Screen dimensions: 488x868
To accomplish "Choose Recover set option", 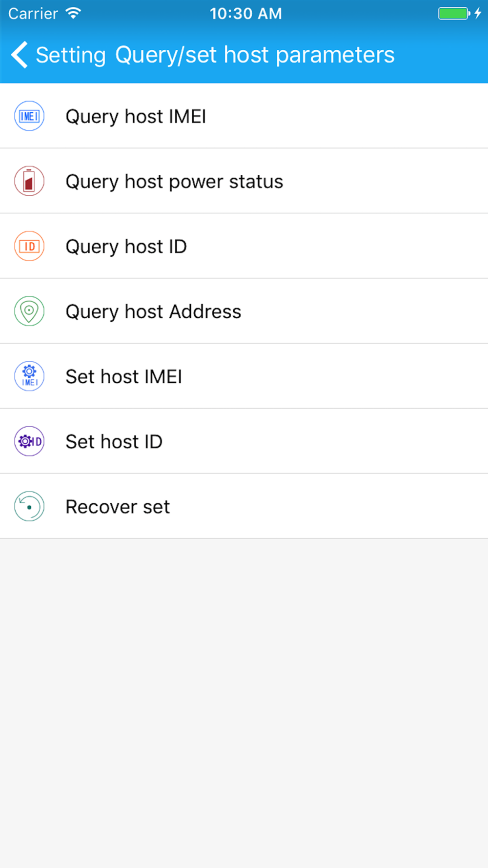I will (x=244, y=506).
